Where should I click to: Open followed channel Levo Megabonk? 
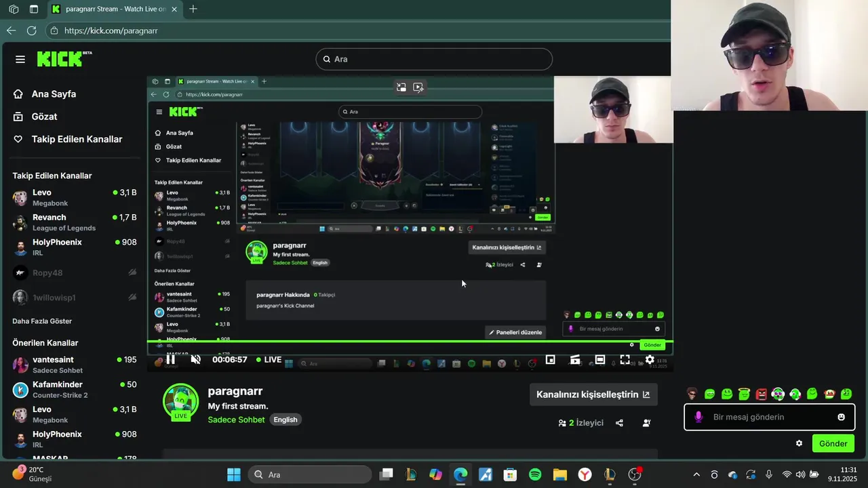(75, 197)
